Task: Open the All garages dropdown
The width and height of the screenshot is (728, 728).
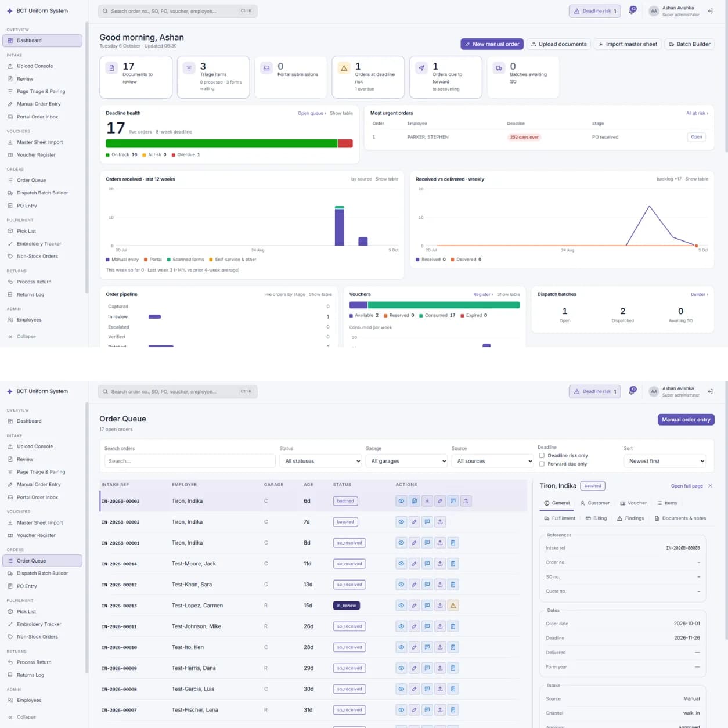Action: 406,461
